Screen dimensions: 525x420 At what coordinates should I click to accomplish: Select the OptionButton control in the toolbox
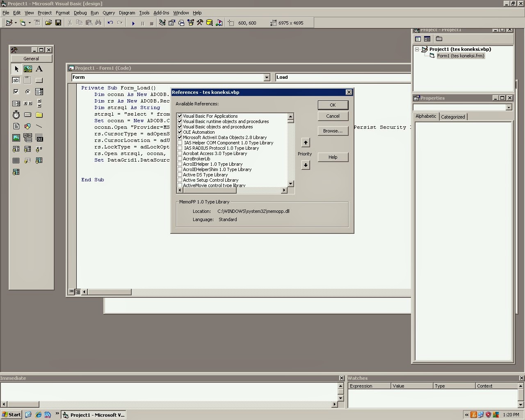[27, 92]
